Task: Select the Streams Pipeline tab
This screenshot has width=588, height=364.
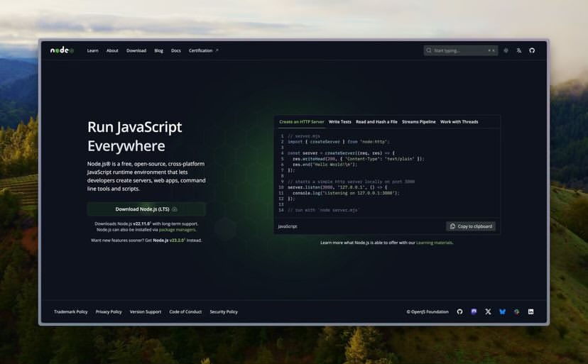Action: pyautogui.click(x=419, y=122)
